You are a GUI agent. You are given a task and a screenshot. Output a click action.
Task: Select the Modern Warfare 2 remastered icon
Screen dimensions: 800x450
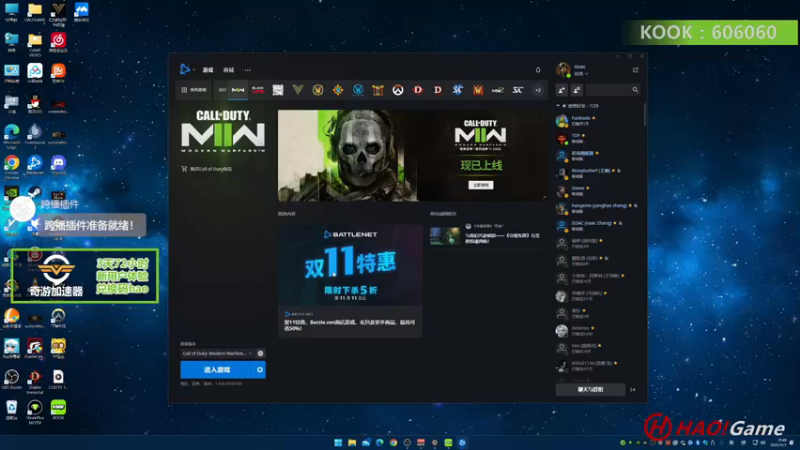coord(498,90)
